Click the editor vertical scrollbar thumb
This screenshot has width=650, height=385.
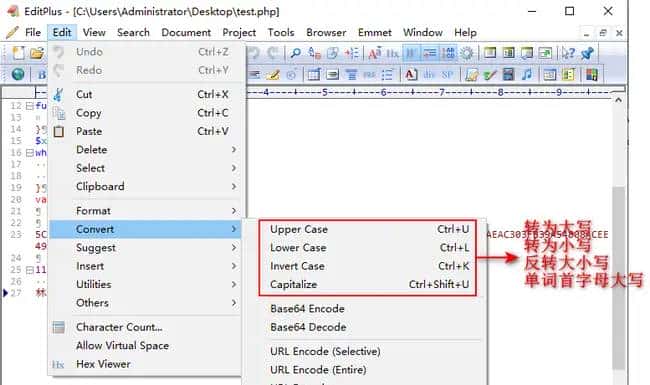618,278
